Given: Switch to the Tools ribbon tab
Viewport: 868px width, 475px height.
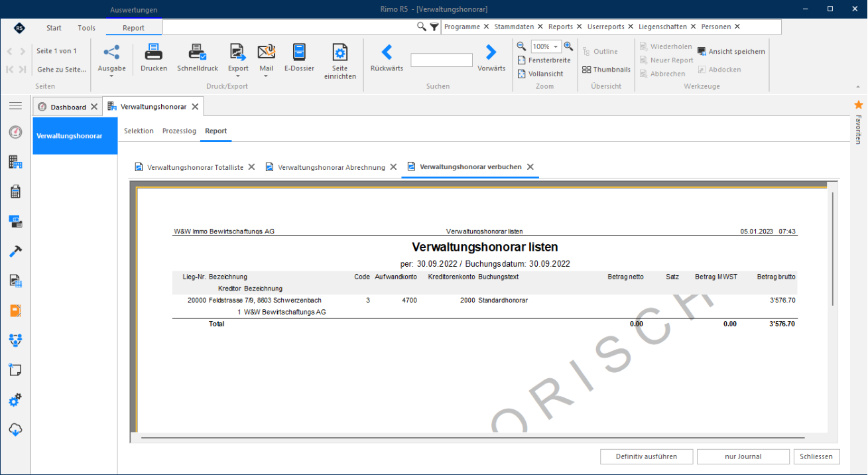Looking at the screenshot, I should click(x=86, y=28).
